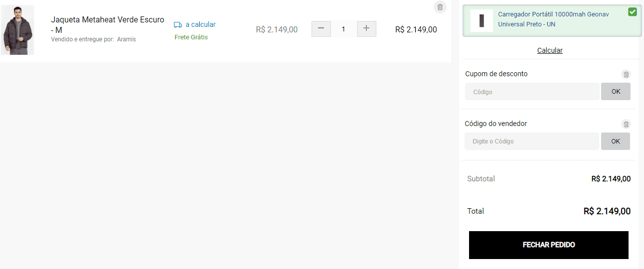Remove the jacket item using its trash icon

click(x=440, y=7)
